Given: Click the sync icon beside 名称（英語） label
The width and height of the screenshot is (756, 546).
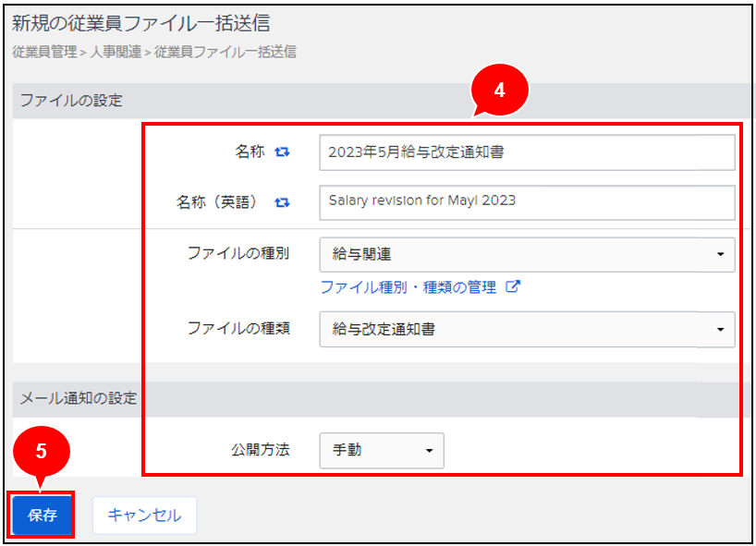Looking at the screenshot, I should click(283, 201).
